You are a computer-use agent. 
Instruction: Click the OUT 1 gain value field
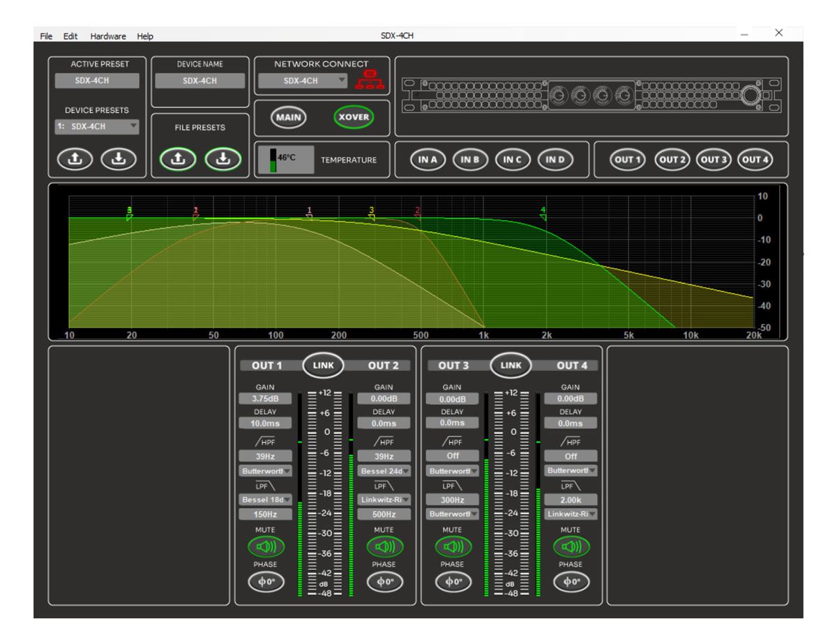click(266, 399)
